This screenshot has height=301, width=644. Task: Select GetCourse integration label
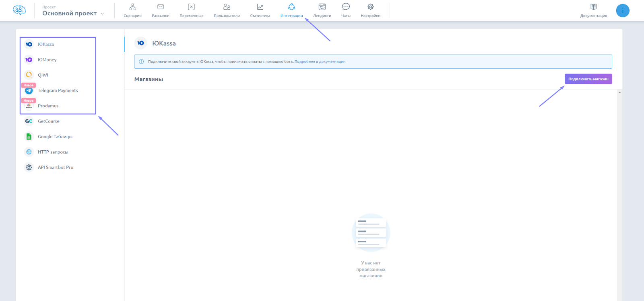(x=49, y=121)
